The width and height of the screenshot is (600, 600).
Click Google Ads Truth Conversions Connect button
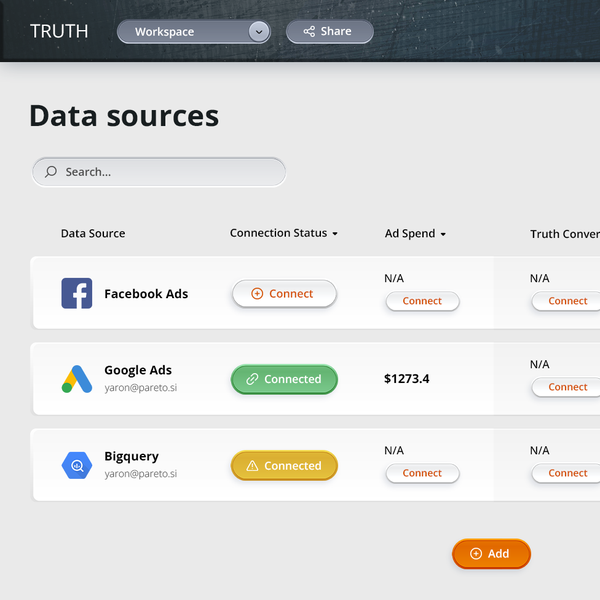[567, 387]
